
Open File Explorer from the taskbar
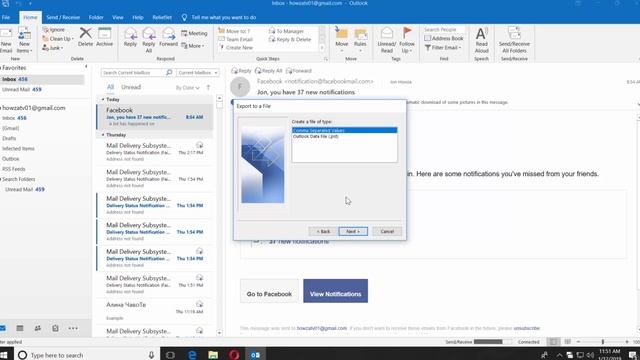tap(213, 355)
